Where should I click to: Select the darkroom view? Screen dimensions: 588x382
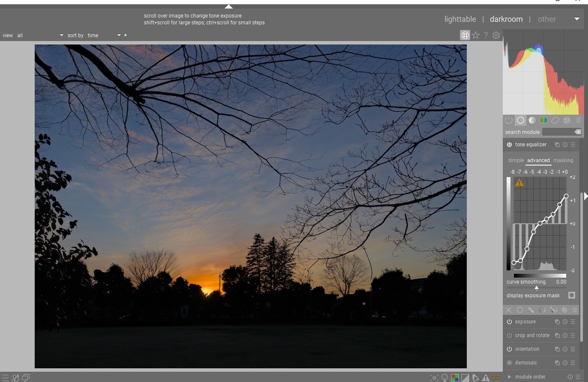point(506,19)
